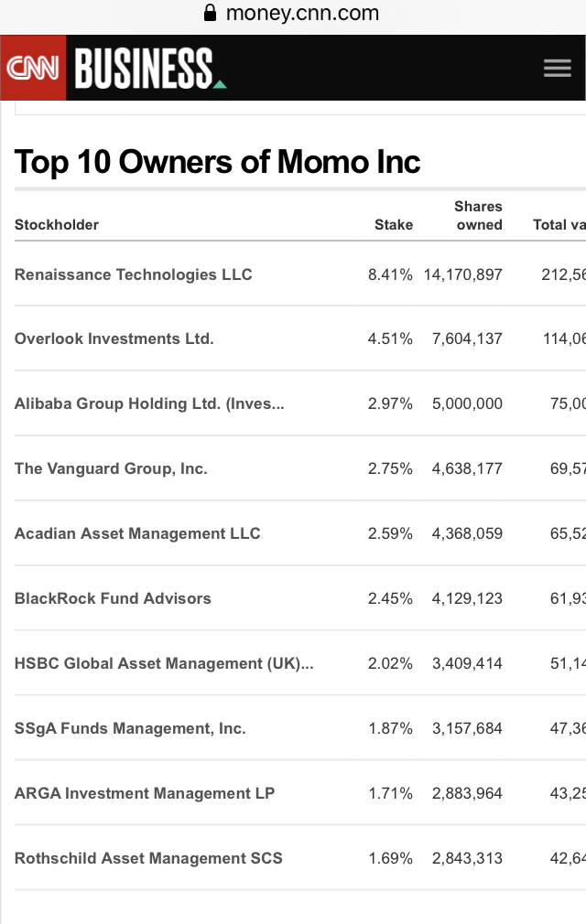Image resolution: width=586 pixels, height=924 pixels.
Task: Open Renaissance Technologies LLC stockholder row
Action: point(134,274)
